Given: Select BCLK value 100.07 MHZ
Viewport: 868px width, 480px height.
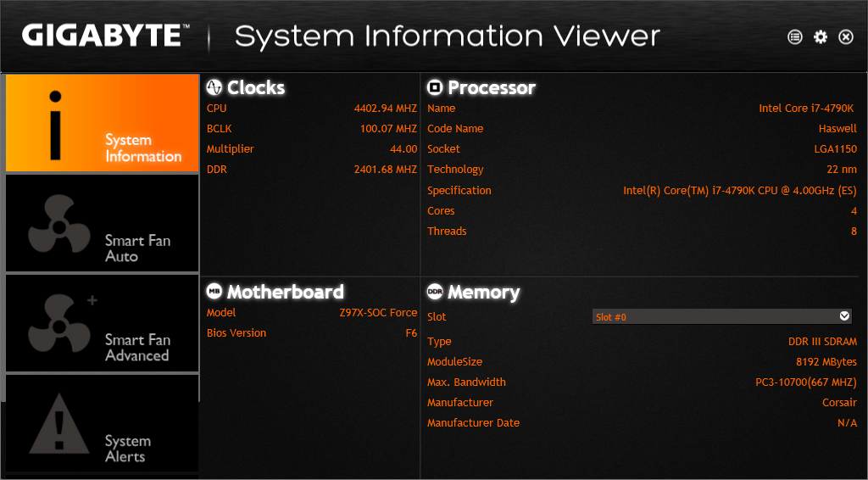Looking at the screenshot, I should coord(388,128).
